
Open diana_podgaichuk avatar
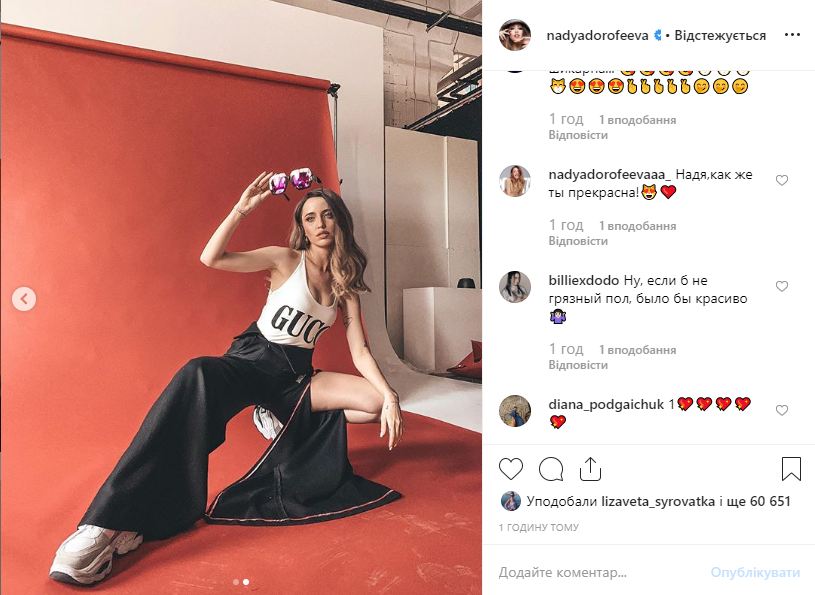(x=515, y=411)
